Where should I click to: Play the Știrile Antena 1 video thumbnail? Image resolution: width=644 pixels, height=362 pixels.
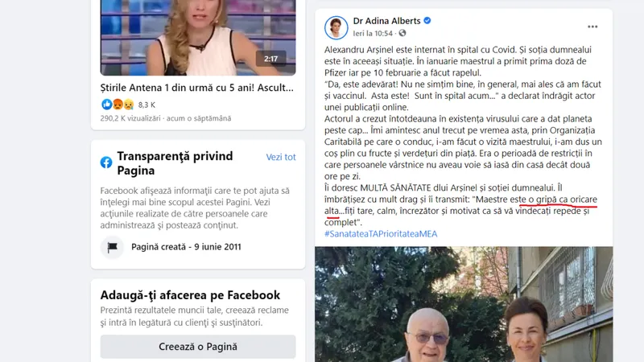click(x=198, y=38)
